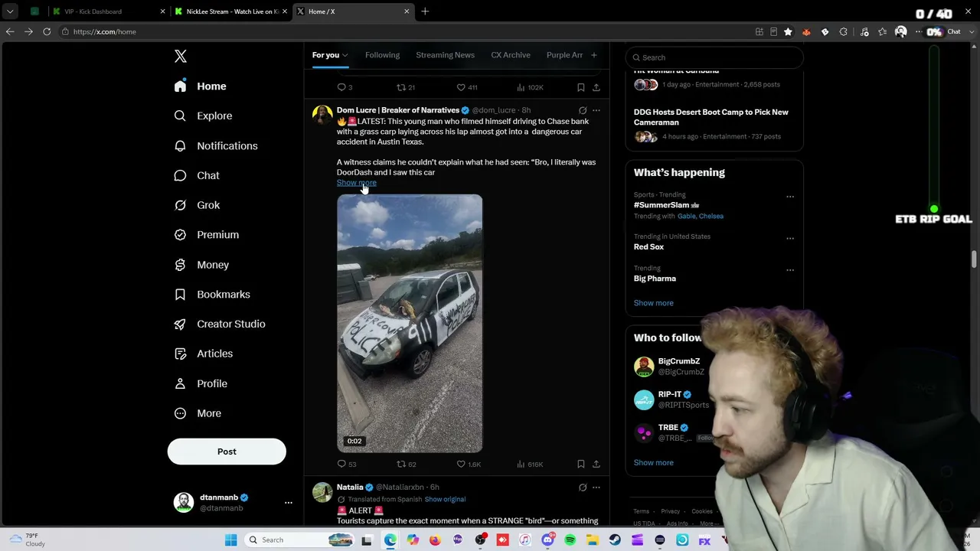Open the Premium page
The image size is (980, 551).
[x=206, y=235]
